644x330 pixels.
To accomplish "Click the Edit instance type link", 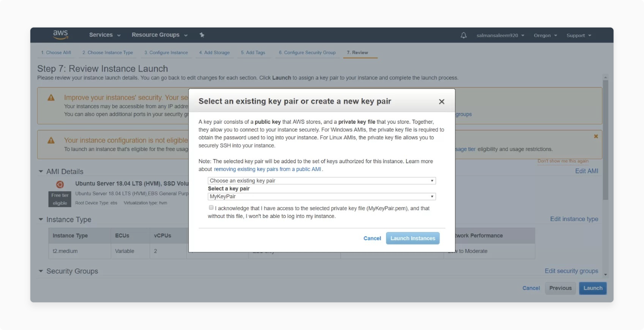I will pyautogui.click(x=574, y=219).
